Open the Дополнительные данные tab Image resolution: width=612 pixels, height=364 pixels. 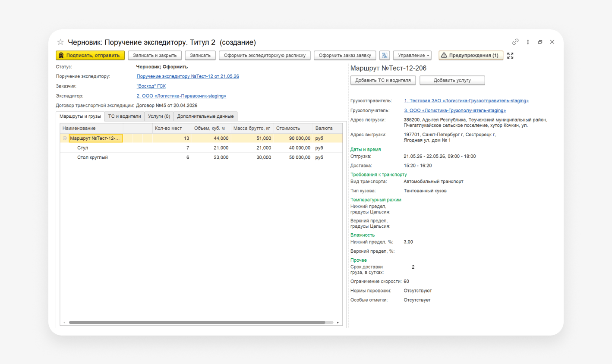pyautogui.click(x=205, y=116)
